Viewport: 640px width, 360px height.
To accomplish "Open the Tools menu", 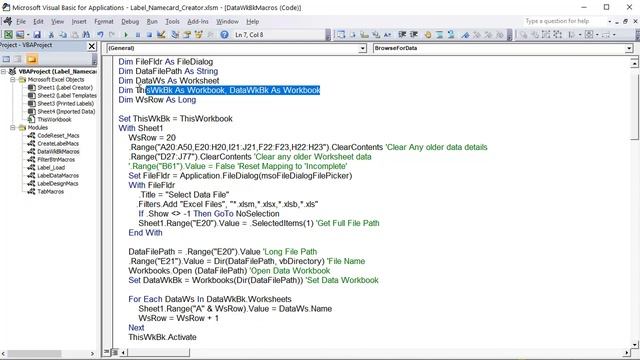I will click(172, 21).
